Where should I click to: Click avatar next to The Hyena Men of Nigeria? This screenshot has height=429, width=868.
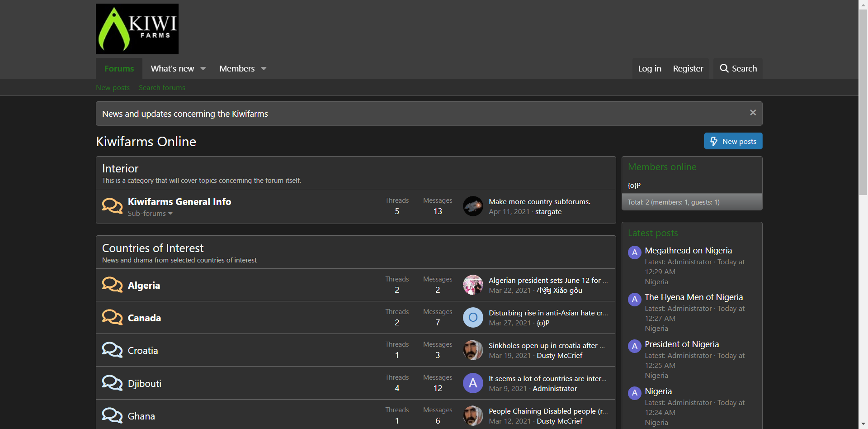635,299
